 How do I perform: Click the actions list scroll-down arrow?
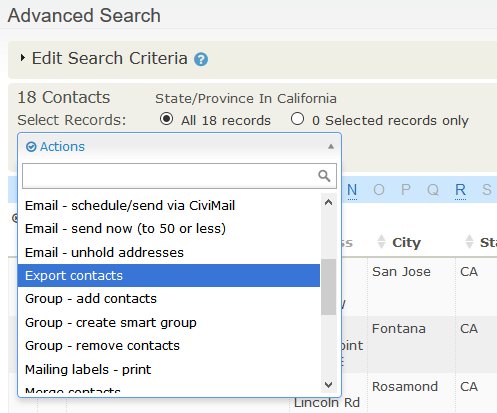pos(329,385)
